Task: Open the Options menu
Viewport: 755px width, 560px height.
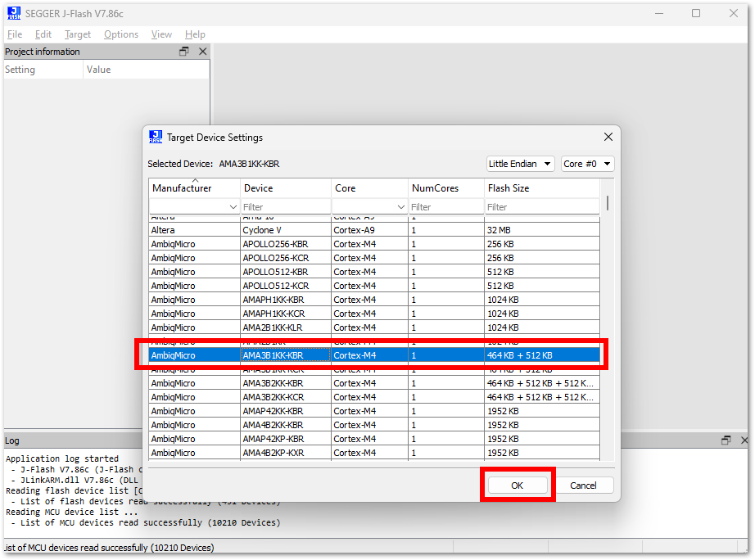Action: [121, 34]
